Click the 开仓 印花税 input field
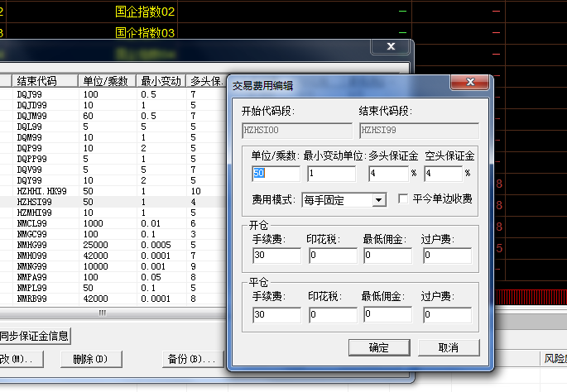The height and width of the screenshot is (392, 567). coord(331,256)
